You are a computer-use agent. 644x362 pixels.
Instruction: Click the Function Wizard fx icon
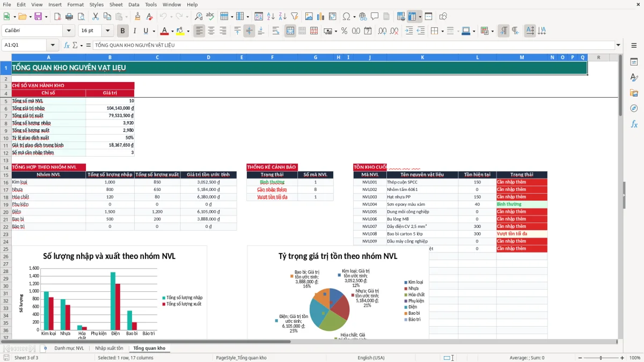pos(67,45)
